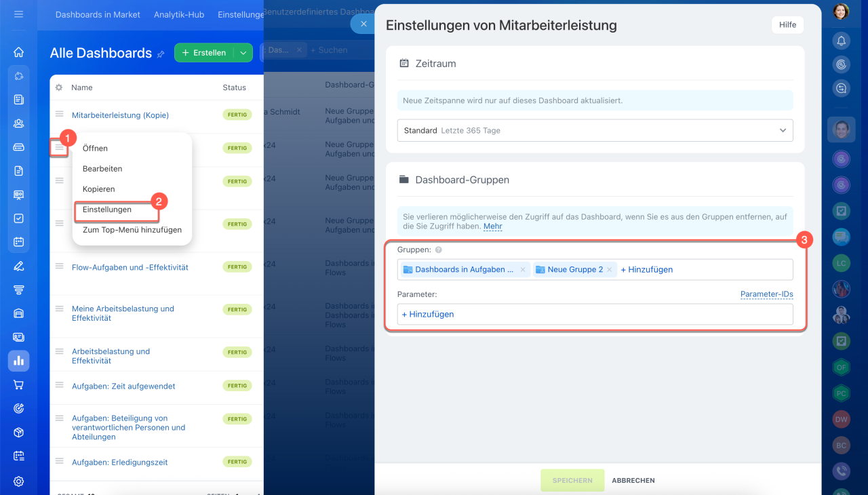Click the FERTIG status badge for Aufgaben: Erledigungszeit
The image size is (868, 495).
coord(237,462)
